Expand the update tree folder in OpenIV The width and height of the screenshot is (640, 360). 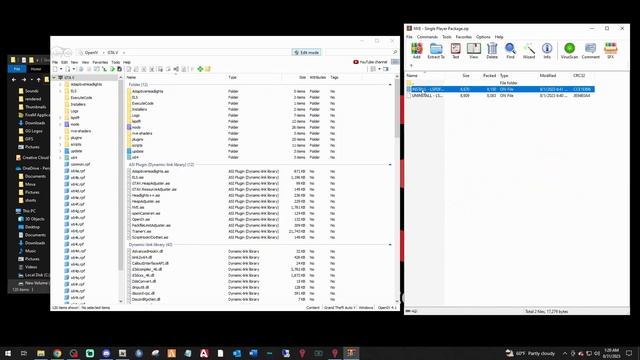pos(60,151)
